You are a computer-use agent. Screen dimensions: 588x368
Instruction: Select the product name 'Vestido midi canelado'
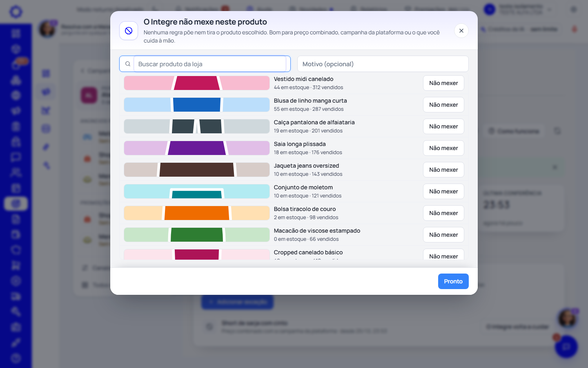303,79
